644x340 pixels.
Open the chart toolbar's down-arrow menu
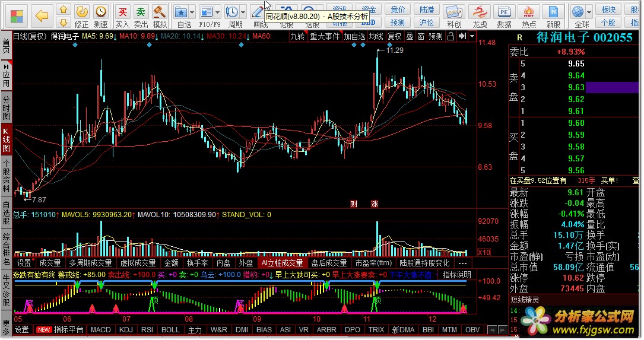[472, 37]
